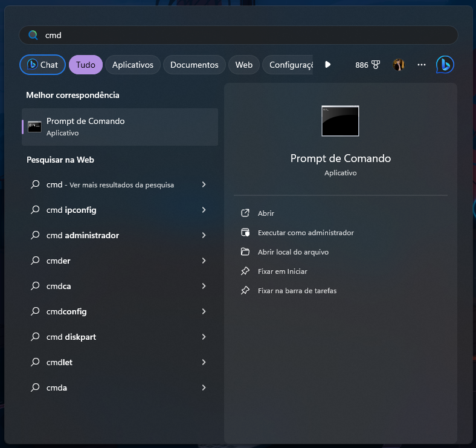Click the search input field containing 'cmd'
Screen dimensions: 476x448
click(242, 35)
